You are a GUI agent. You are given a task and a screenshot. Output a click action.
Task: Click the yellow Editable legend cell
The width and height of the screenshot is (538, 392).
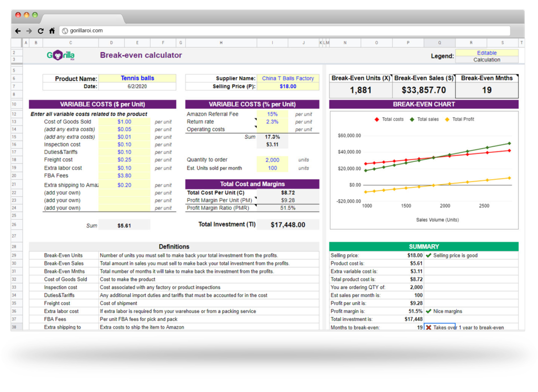[x=487, y=53]
